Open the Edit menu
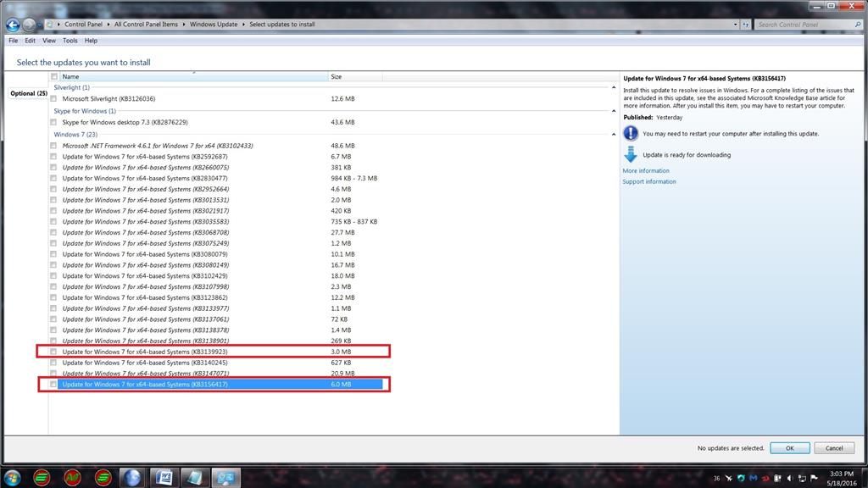 pyautogui.click(x=30, y=41)
